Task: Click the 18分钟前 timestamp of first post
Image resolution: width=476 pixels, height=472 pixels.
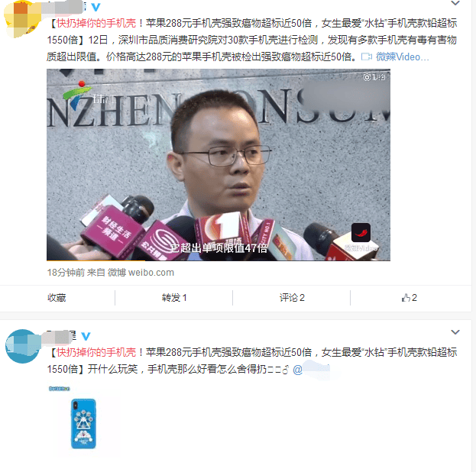Action: pyautogui.click(x=66, y=273)
